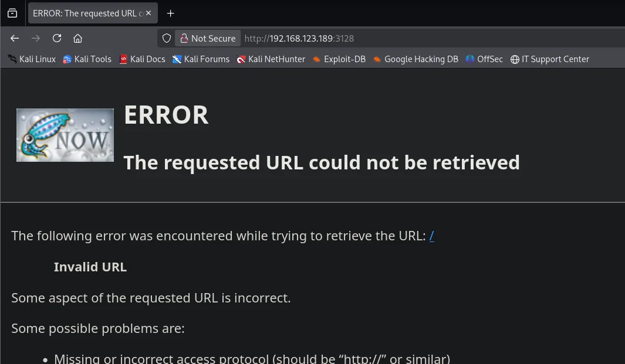Select the ERROR: The requested URL tab
Viewport: 625px width, 364px height.
[93, 13]
